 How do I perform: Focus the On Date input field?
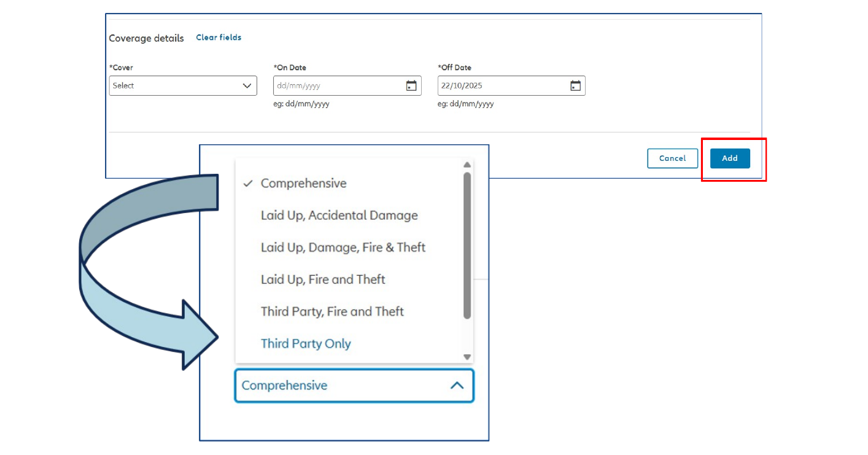[347, 86]
